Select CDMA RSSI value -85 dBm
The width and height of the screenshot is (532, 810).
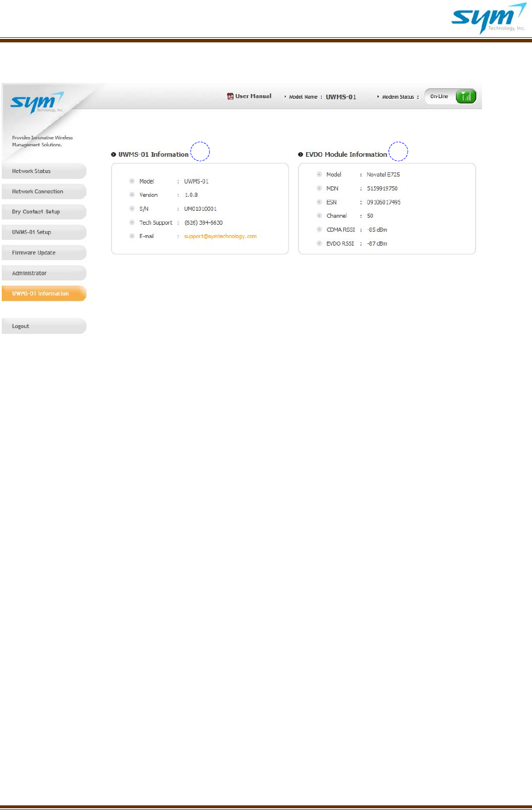coord(377,230)
